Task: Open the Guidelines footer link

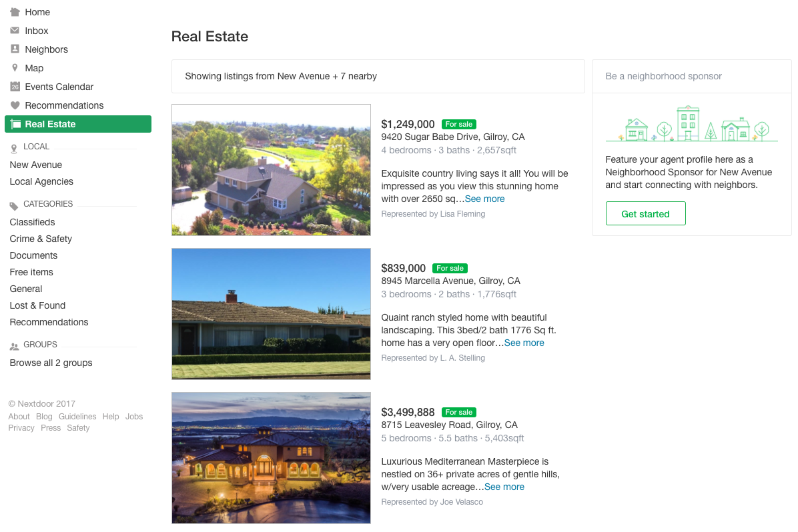Action: click(x=77, y=417)
